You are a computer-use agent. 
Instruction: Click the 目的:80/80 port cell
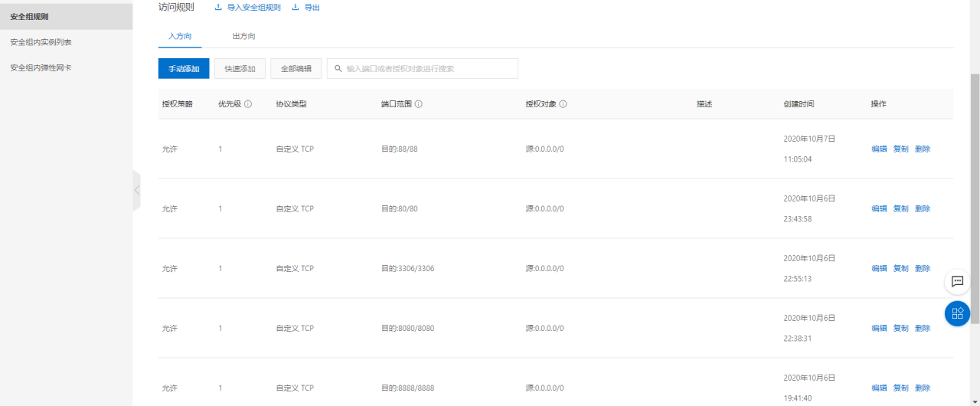[x=400, y=209]
